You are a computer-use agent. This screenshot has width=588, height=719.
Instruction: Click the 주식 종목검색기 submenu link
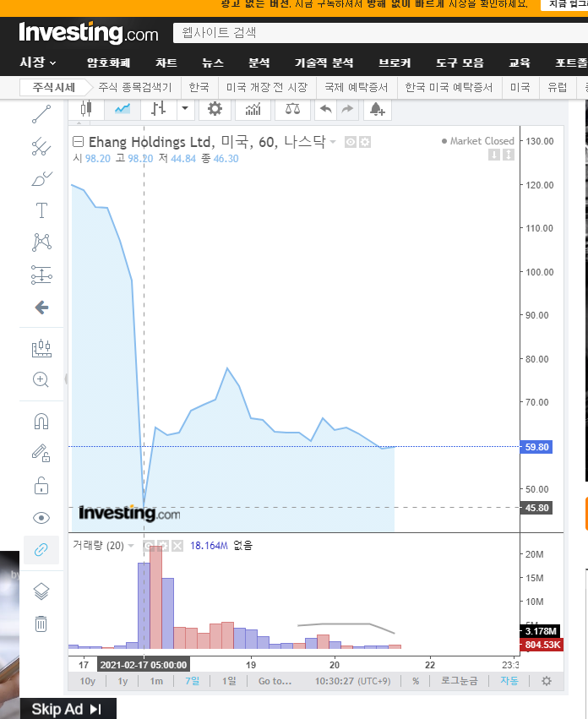coord(135,87)
